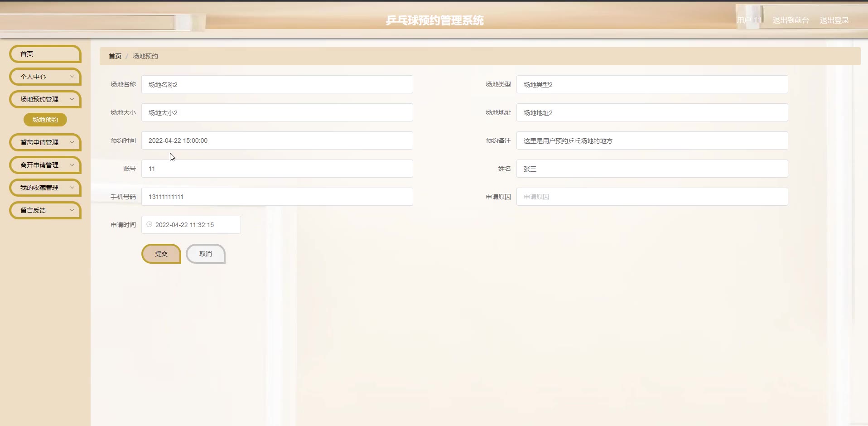Image resolution: width=868 pixels, height=426 pixels.
Task: Click the empty 申请原因 input field
Action: 652,197
